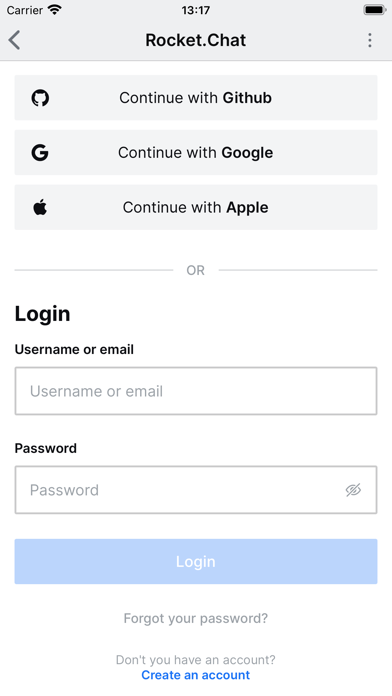Click the blue Login button
This screenshot has width=392, height=696.
click(196, 562)
